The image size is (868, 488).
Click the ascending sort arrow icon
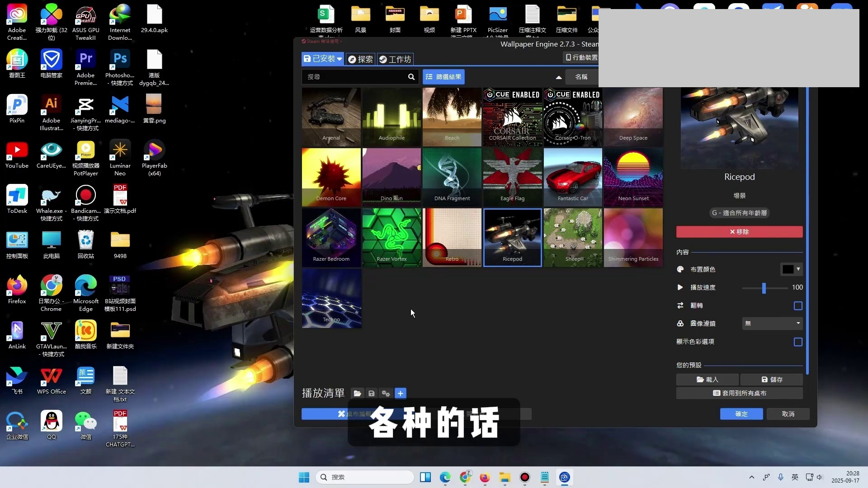click(x=559, y=77)
